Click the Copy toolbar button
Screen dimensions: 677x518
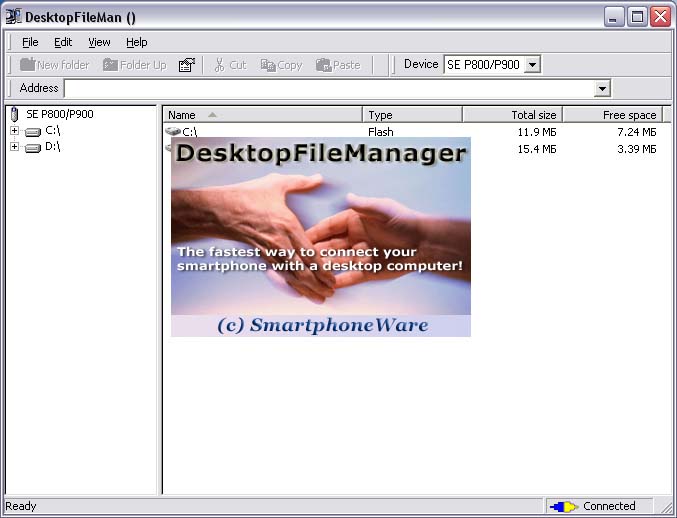[x=281, y=65]
